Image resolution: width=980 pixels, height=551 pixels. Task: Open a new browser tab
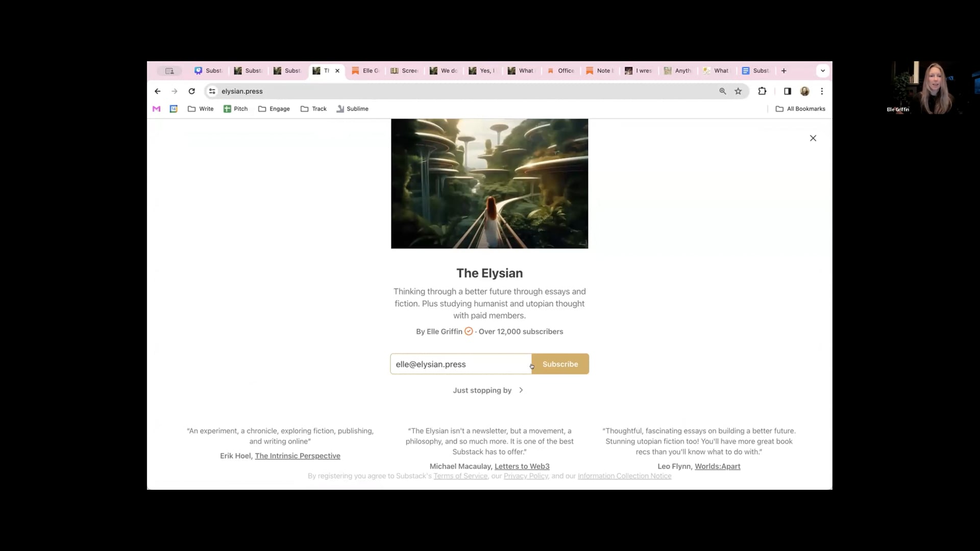pyautogui.click(x=784, y=71)
